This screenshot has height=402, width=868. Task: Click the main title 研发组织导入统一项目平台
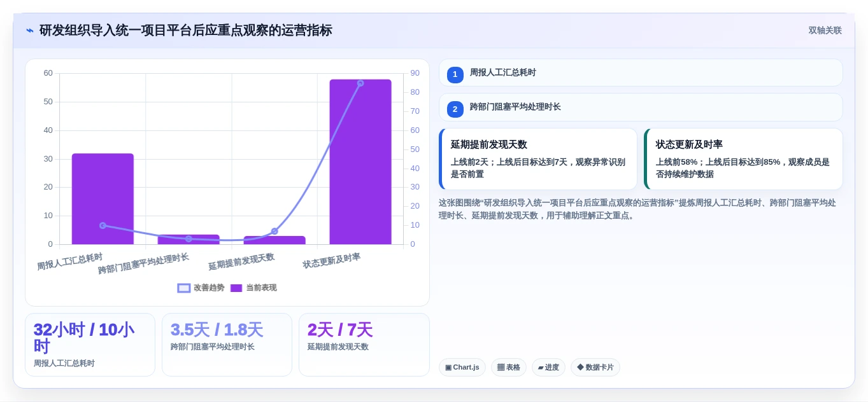[x=185, y=31]
